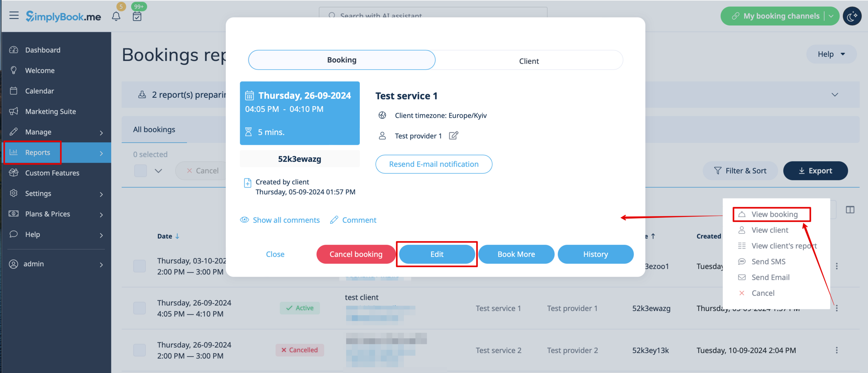Edit Test provider 1 using the pencil icon
This screenshot has height=373, width=868.
click(x=454, y=135)
